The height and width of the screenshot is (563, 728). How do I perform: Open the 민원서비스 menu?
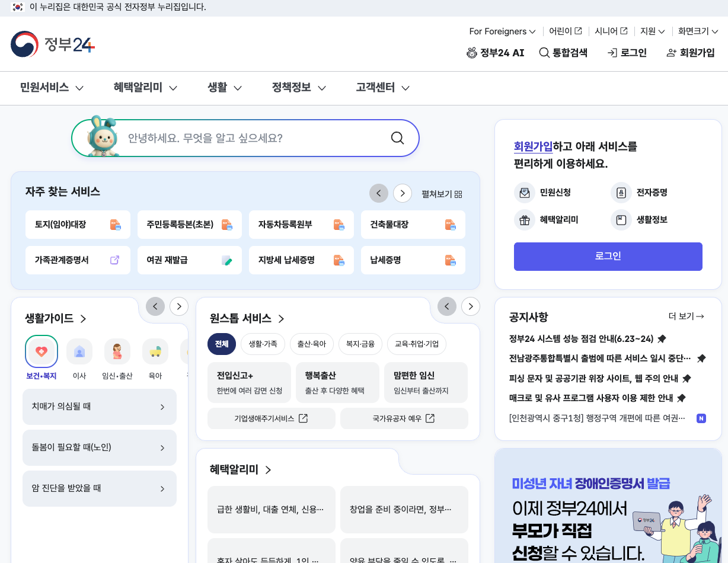(x=52, y=88)
